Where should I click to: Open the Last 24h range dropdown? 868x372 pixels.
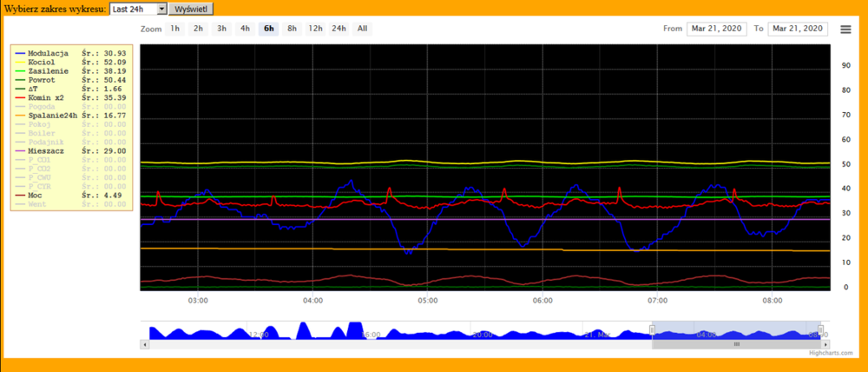138,8
